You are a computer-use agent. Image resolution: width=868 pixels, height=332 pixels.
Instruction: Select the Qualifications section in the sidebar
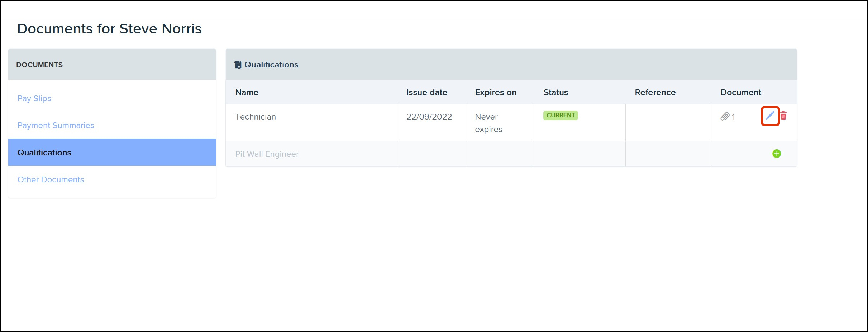tap(44, 152)
